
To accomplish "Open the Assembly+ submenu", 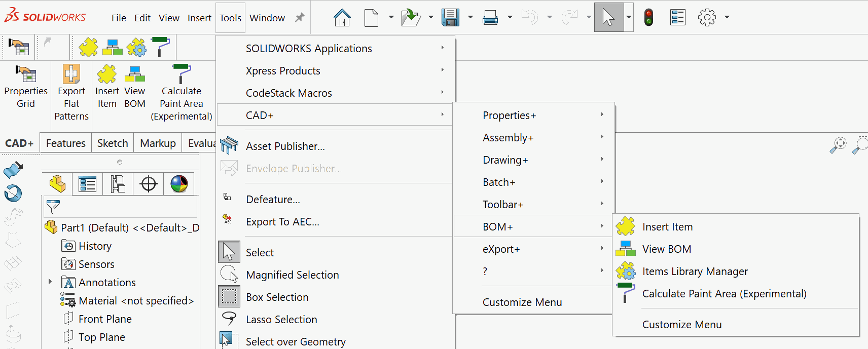I will pos(533,138).
